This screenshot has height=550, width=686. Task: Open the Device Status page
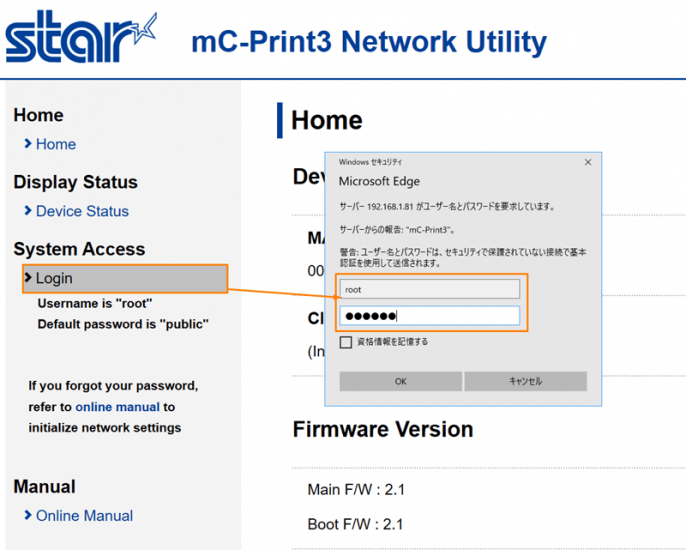point(82,211)
